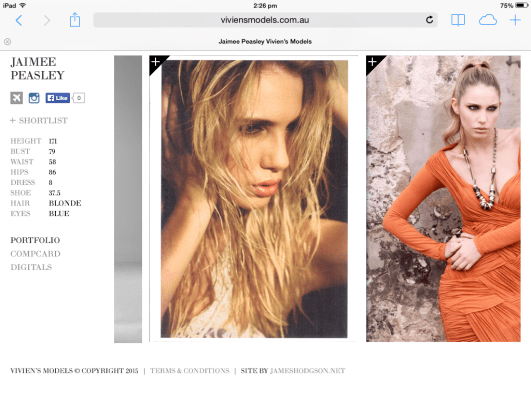Click the Jaimee Peasley name heading
This screenshot has width=531, height=398.
(x=37, y=68)
